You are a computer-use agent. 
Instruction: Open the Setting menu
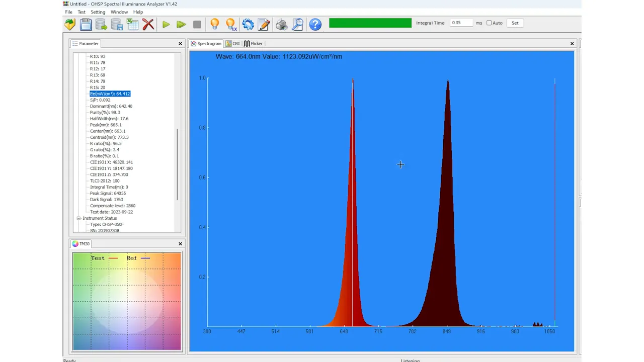[98, 12]
